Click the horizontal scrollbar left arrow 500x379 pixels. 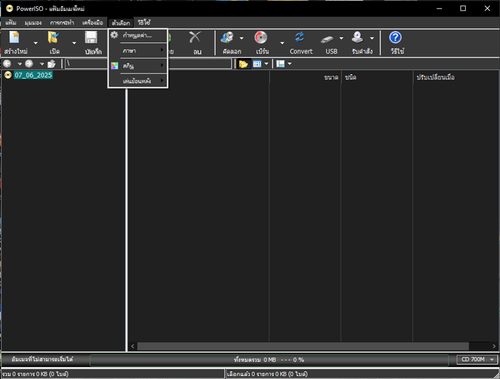coord(133,346)
